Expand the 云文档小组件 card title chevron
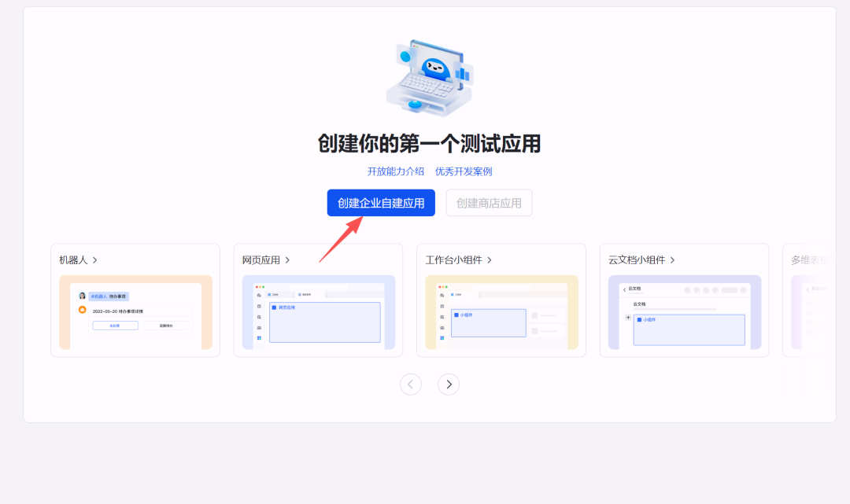The image size is (850, 504). click(672, 260)
